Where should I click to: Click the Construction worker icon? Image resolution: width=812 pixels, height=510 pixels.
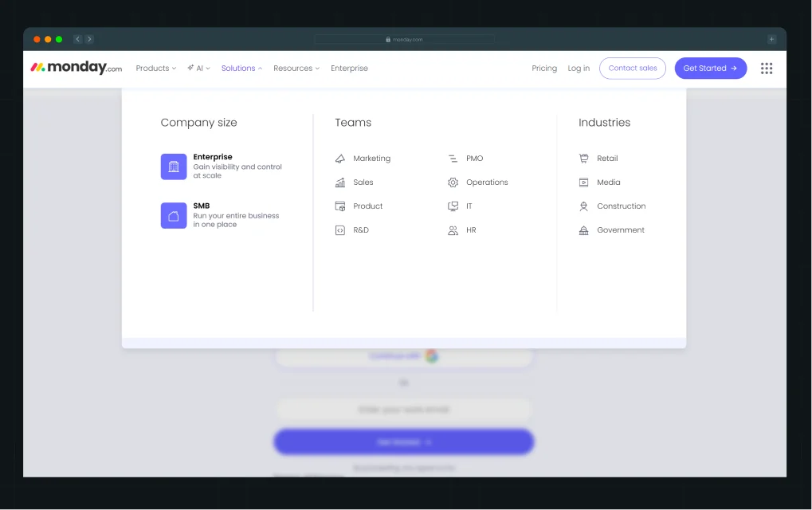pos(583,206)
